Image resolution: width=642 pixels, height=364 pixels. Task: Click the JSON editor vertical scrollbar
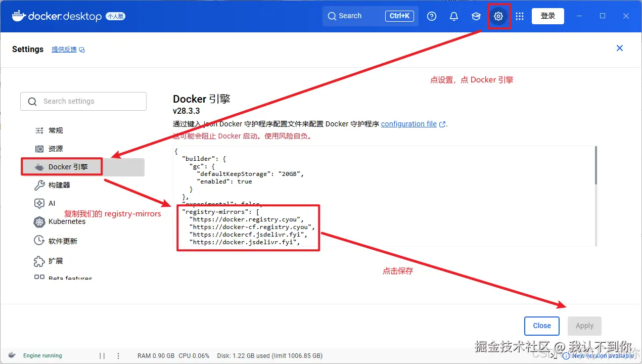(596, 165)
